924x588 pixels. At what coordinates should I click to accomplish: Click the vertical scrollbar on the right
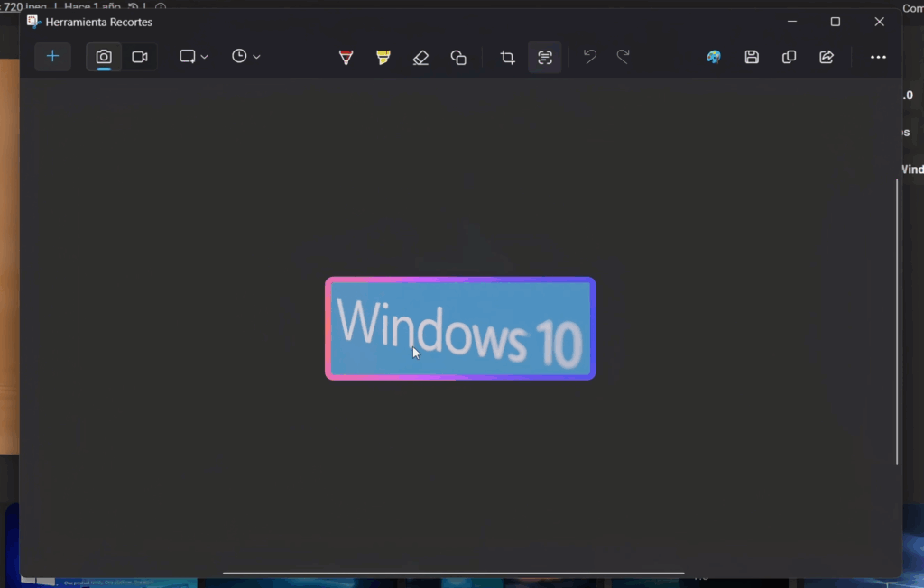(896, 321)
